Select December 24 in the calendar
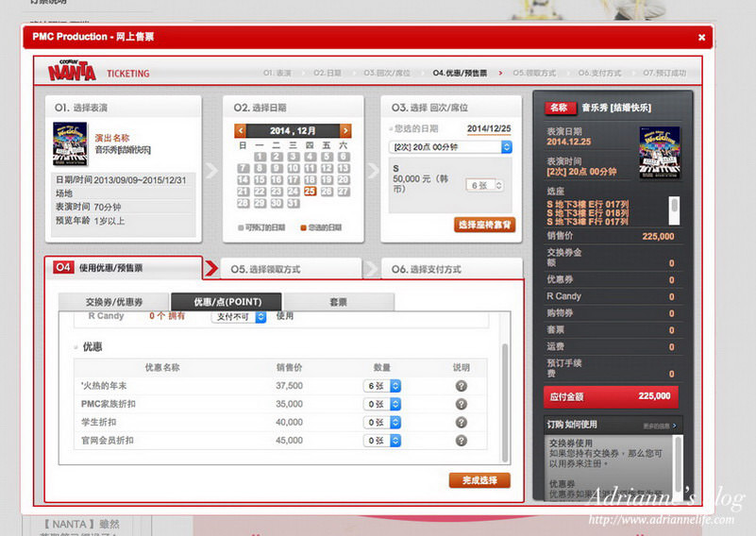 pyautogui.click(x=294, y=192)
